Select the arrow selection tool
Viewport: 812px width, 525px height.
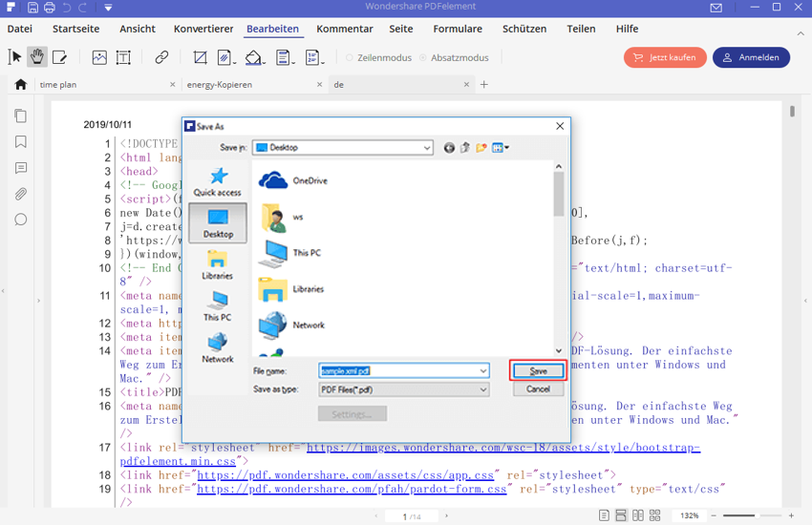click(14, 57)
